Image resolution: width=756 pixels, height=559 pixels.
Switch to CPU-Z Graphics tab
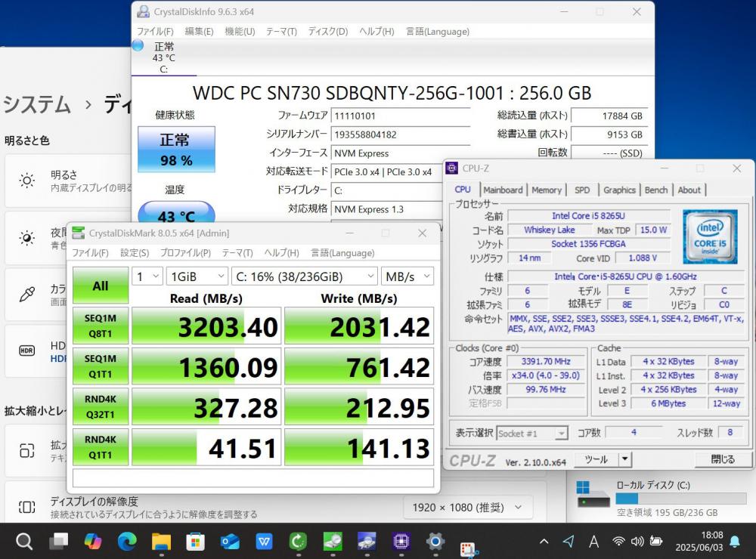(619, 190)
